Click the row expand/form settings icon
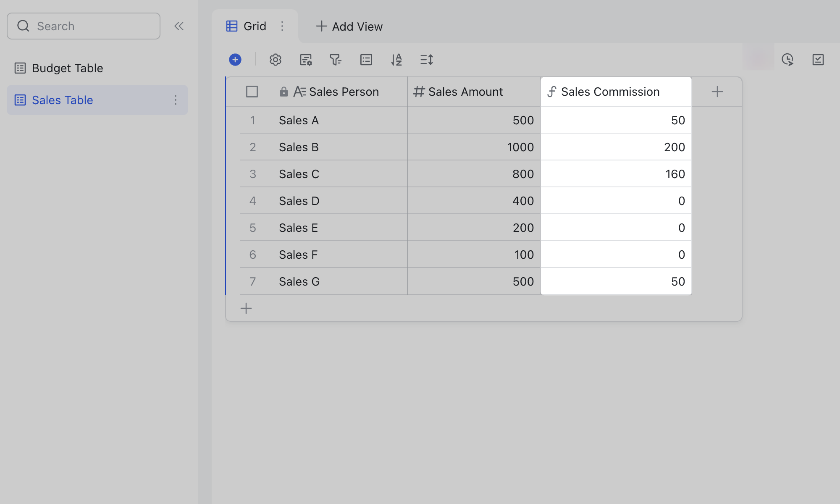Viewport: 840px width, 504px height. tap(305, 60)
